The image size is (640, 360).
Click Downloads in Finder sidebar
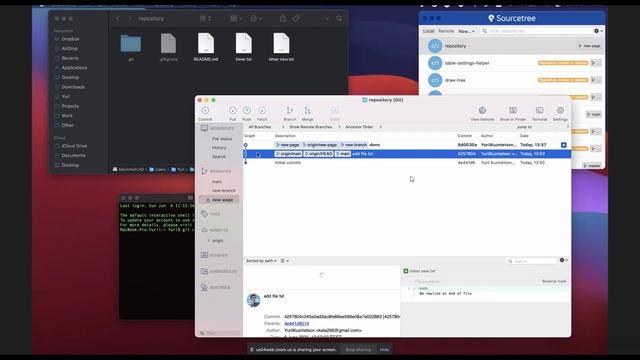(73, 87)
